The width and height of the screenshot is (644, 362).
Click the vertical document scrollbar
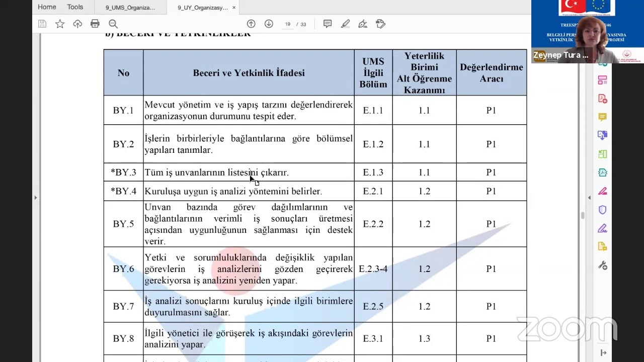(x=583, y=215)
